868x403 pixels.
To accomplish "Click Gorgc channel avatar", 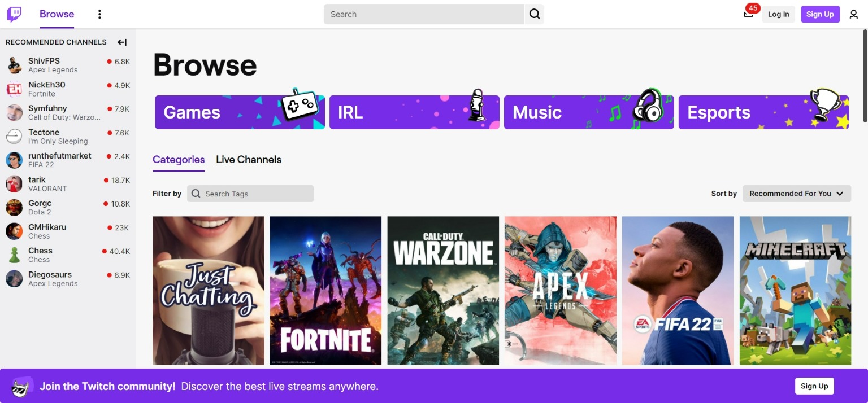I will [x=14, y=208].
